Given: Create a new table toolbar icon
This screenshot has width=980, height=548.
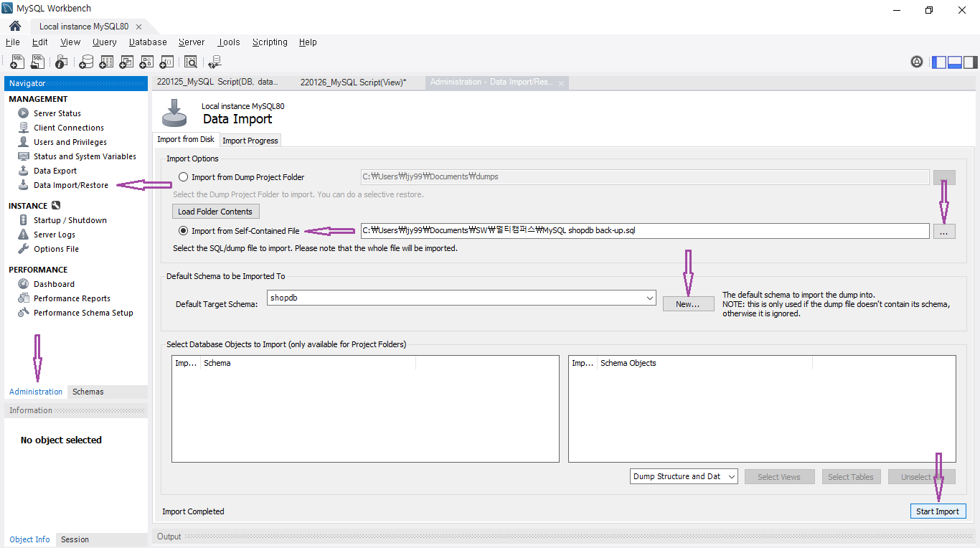Looking at the screenshot, I should click(x=106, y=62).
